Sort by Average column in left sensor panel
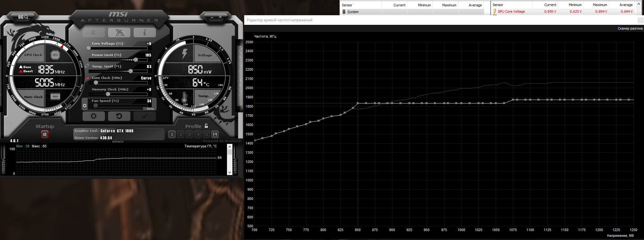 (x=471, y=5)
